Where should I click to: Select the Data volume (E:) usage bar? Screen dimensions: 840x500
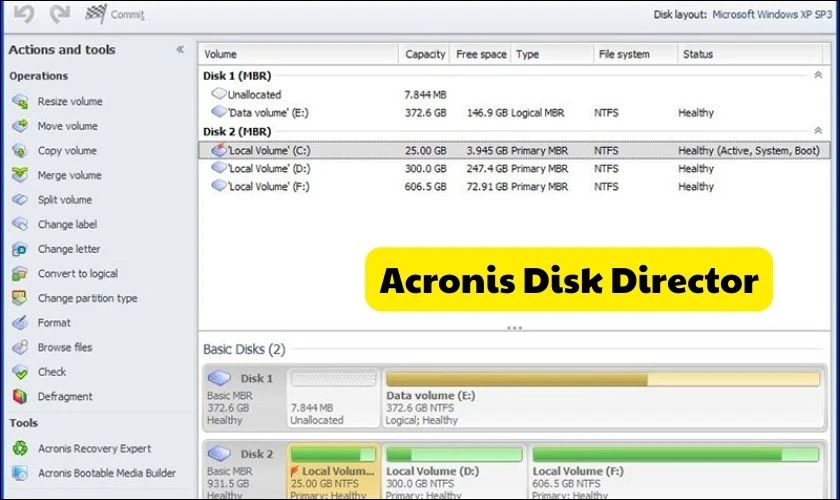[x=603, y=379]
